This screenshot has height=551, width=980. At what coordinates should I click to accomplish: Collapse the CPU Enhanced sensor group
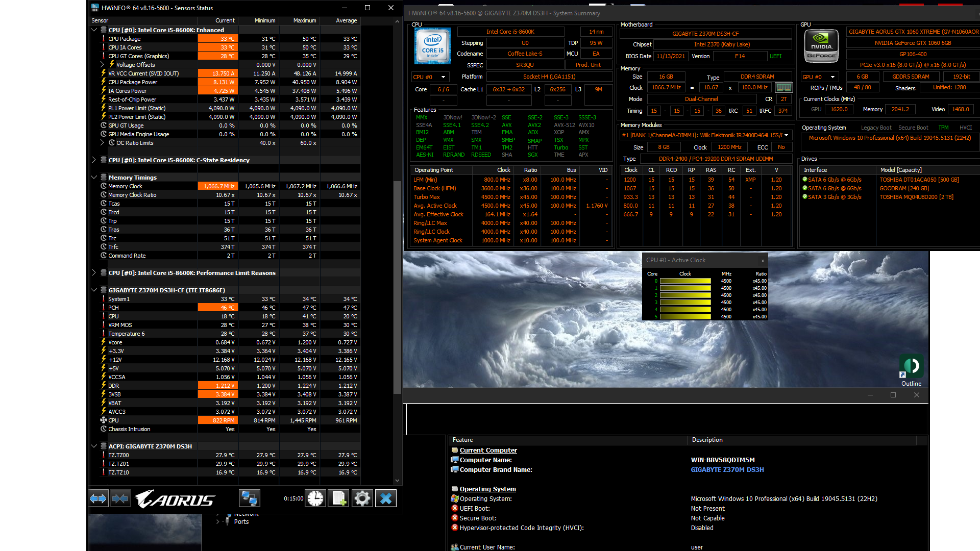coord(94,30)
